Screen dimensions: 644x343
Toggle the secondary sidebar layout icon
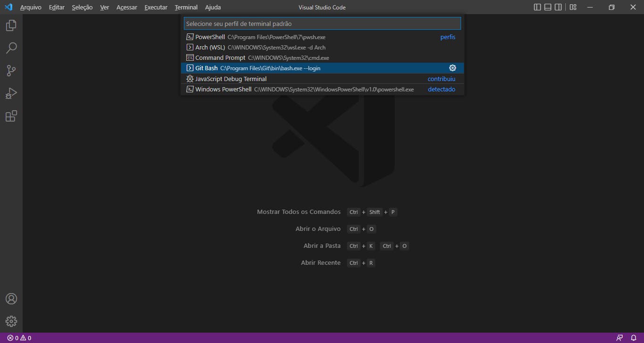point(558,7)
